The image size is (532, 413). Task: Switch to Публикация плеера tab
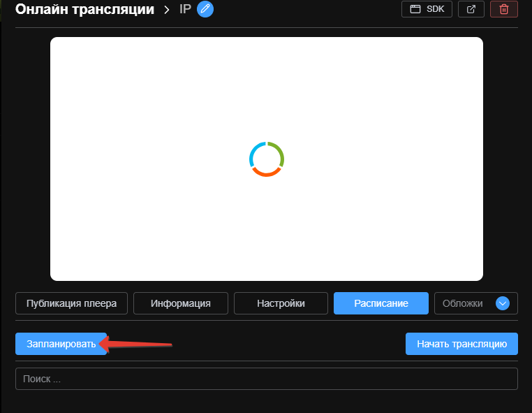72,303
